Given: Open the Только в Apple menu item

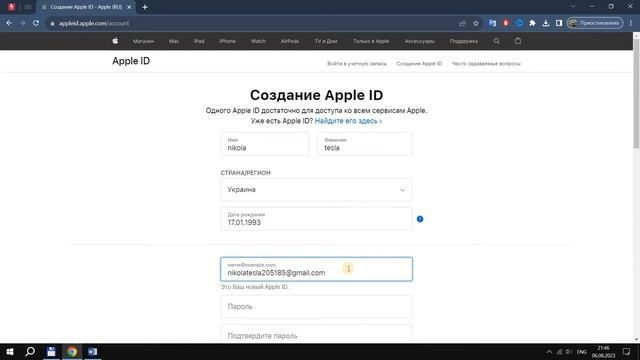Looking at the screenshot, I should click(x=371, y=41).
